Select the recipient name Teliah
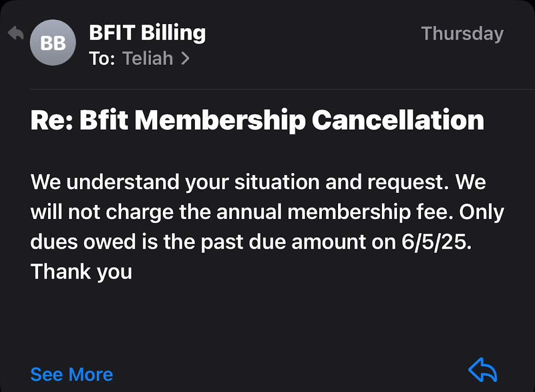This screenshot has width=535, height=392. pyautogui.click(x=147, y=59)
